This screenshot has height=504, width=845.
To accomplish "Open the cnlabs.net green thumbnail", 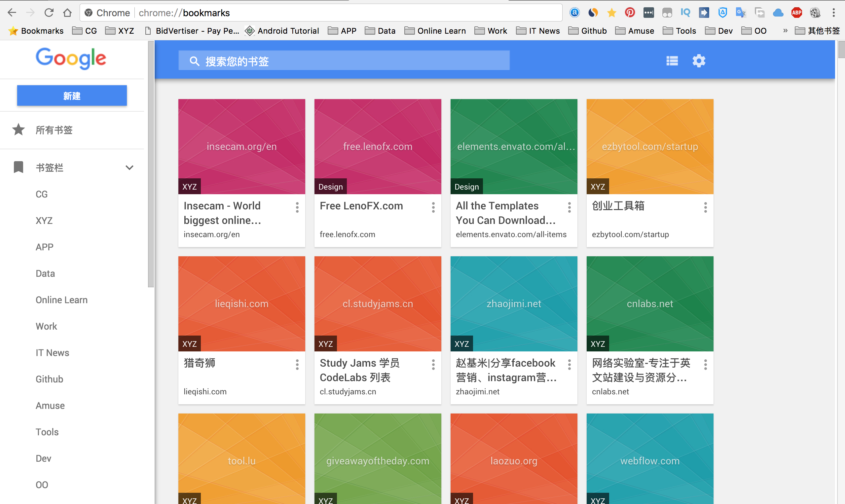I will click(x=650, y=304).
